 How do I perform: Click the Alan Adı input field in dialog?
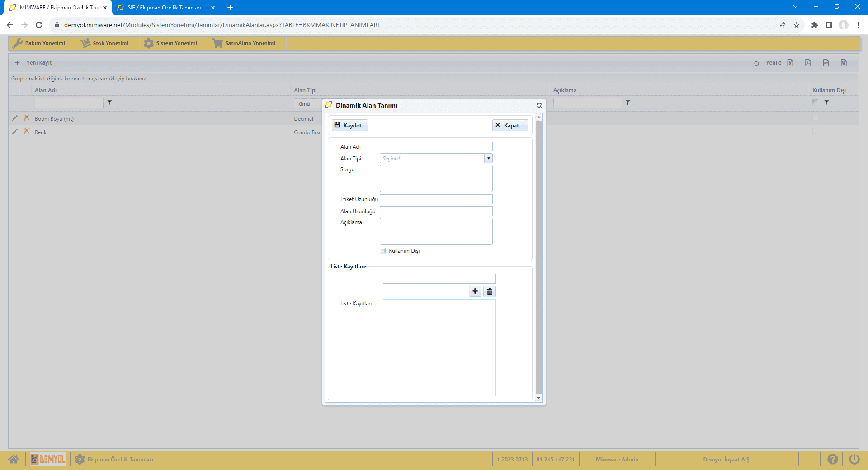point(436,147)
